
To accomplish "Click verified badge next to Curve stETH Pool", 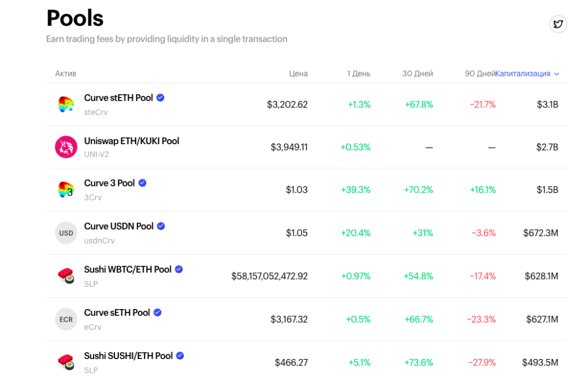I will click(160, 98).
